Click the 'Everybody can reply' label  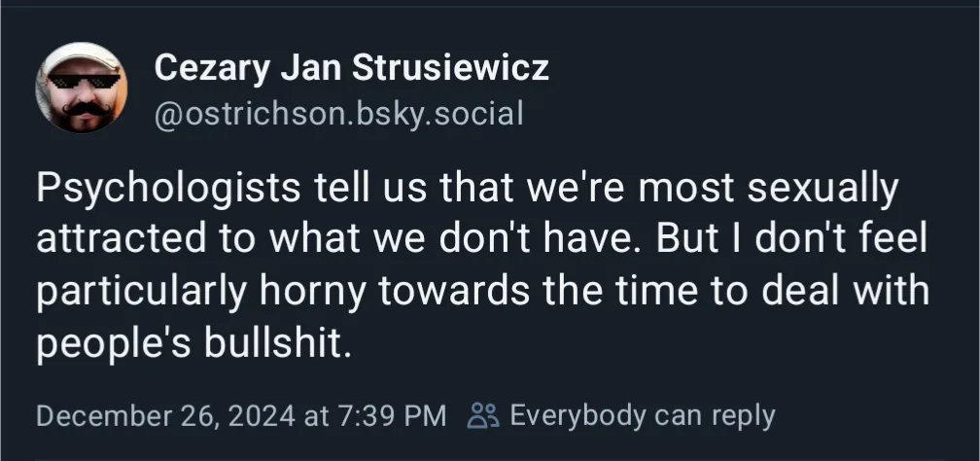(x=643, y=415)
